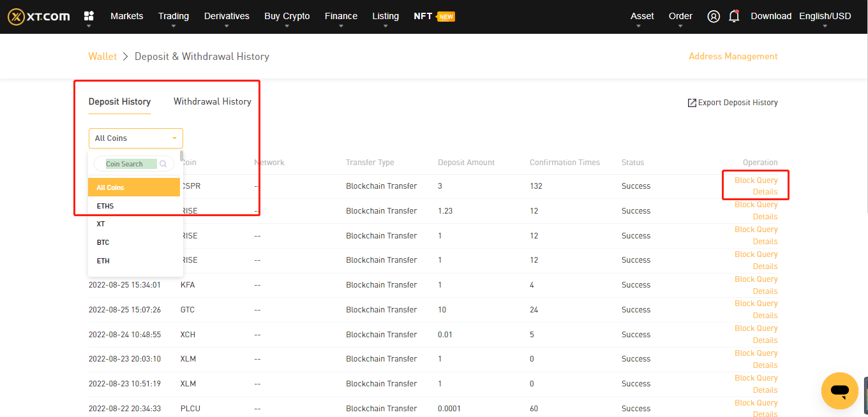The height and width of the screenshot is (417, 868).
Task: Open the Asset dropdown menu
Action: pyautogui.click(x=642, y=17)
